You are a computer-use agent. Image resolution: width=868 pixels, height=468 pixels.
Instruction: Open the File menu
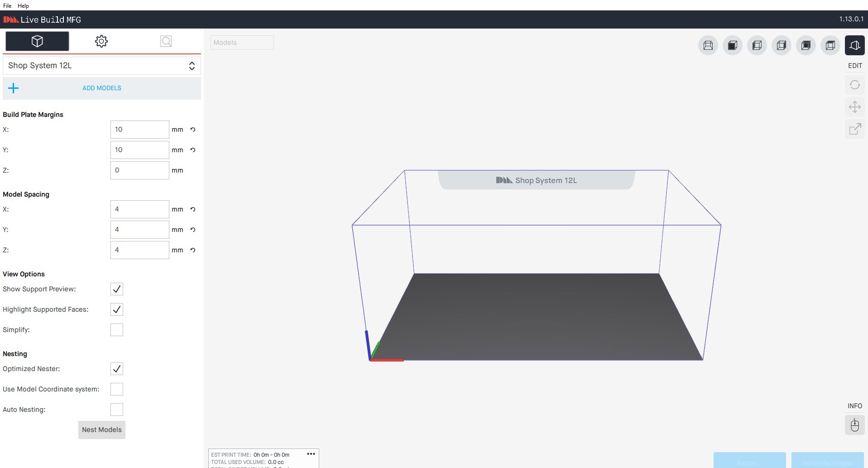click(x=7, y=5)
